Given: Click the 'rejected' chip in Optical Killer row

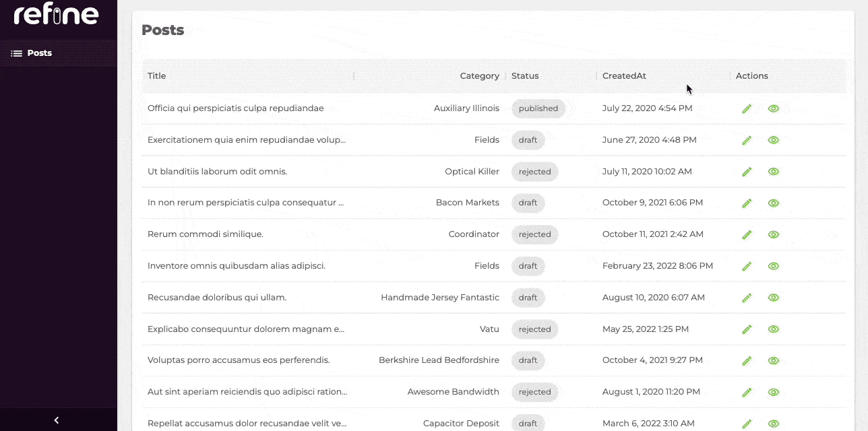Looking at the screenshot, I should pos(534,172).
